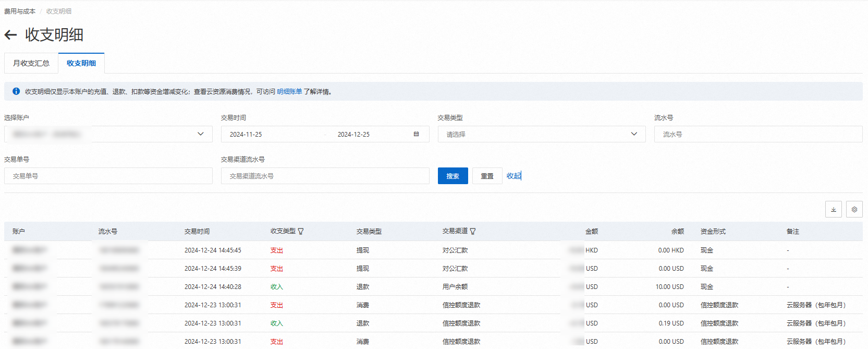
Task: Click the back arrow beside 收支明细 title
Action: click(x=10, y=35)
